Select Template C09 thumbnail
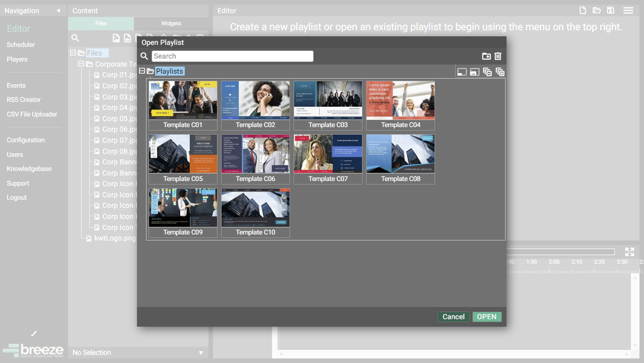644x363 pixels. (x=183, y=213)
